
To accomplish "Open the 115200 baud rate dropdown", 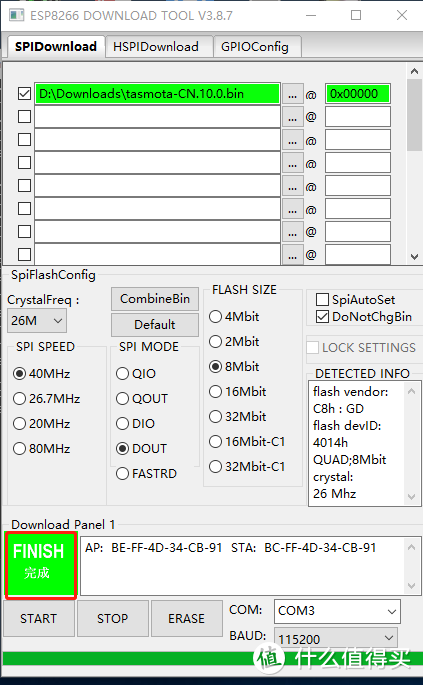I will (336, 639).
